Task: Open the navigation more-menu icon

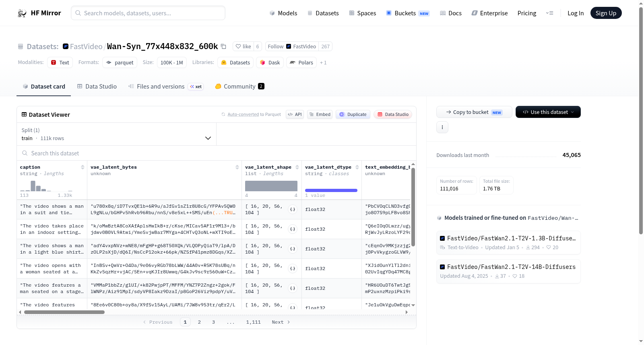Action: (x=549, y=13)
